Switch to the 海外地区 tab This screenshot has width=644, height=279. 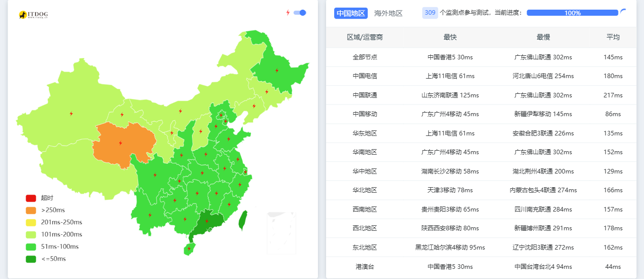tap(389, 13)
